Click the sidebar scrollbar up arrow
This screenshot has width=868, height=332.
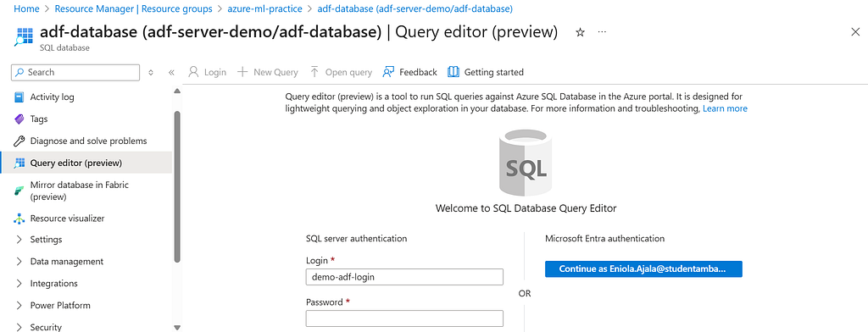pos(177,91)
